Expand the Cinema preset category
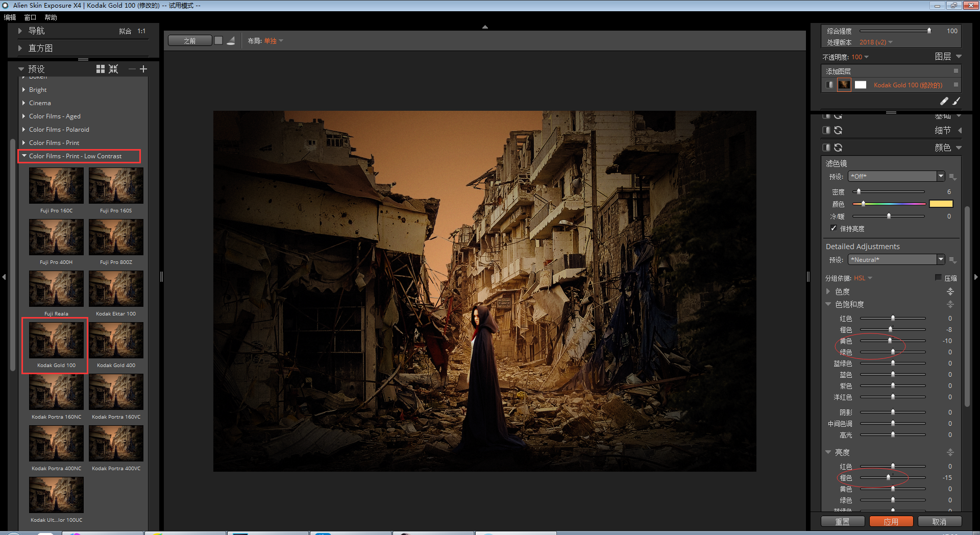 pos(23,103)
